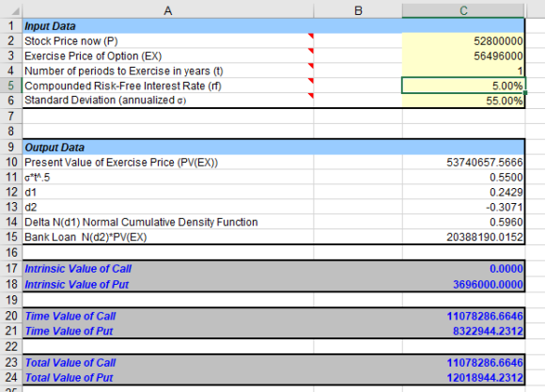Select column B header

point(358,10)
